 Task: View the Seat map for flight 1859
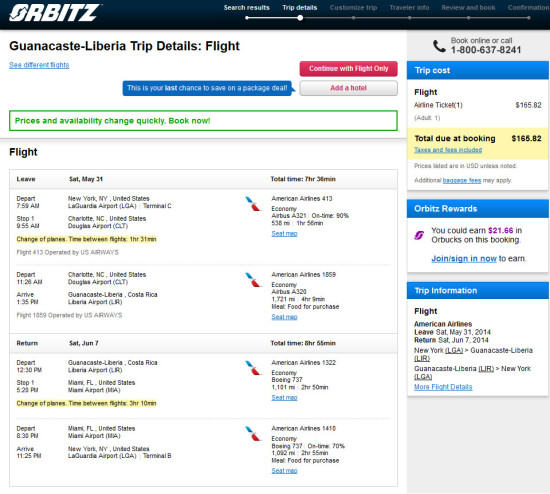click(x=284, y=317)
